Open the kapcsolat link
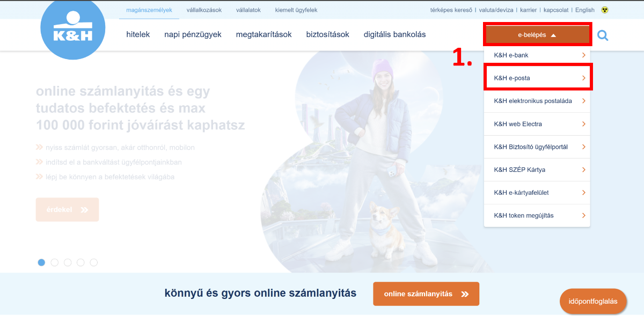This screenshot has height=329, width=644. [x=556, y=10]
